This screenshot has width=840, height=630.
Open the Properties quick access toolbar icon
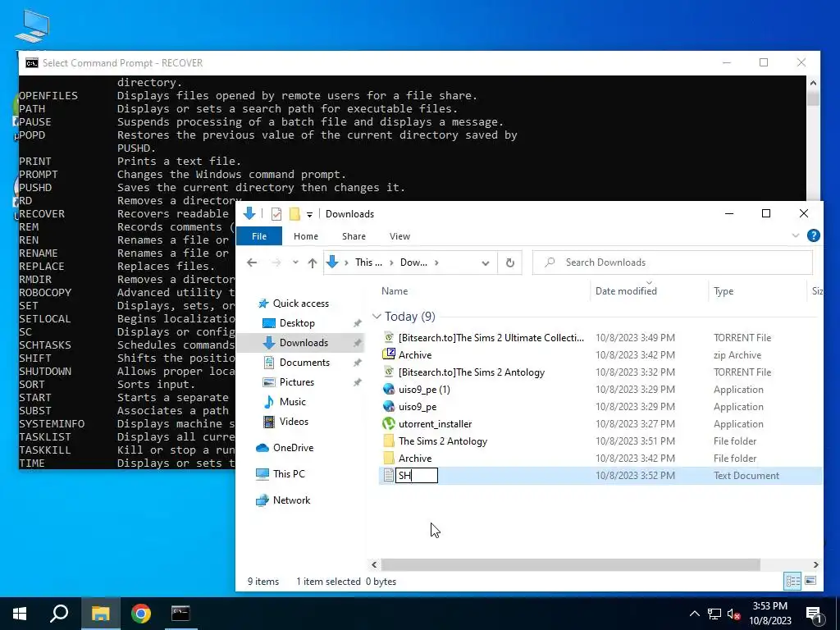coord(276,214)
